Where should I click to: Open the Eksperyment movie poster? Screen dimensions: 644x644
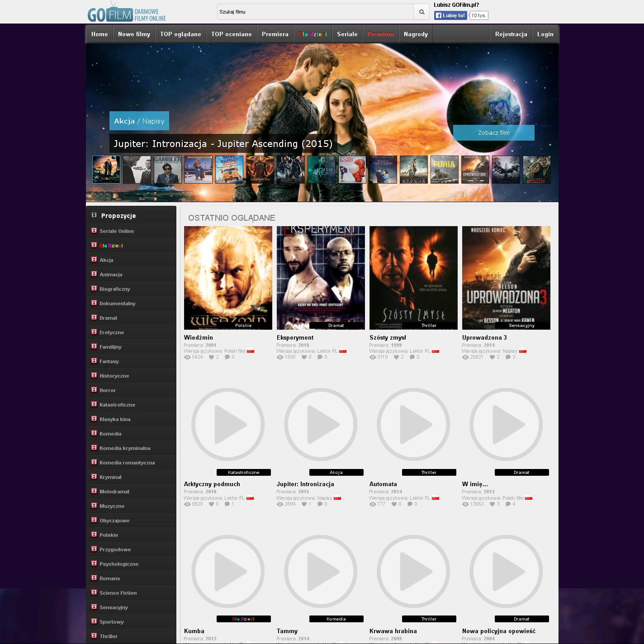(321, 278)
